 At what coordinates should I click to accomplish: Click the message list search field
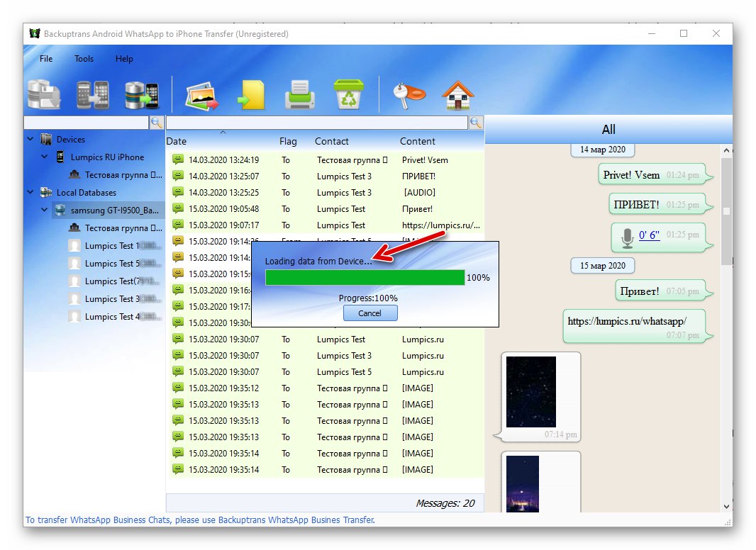point(317,123)
